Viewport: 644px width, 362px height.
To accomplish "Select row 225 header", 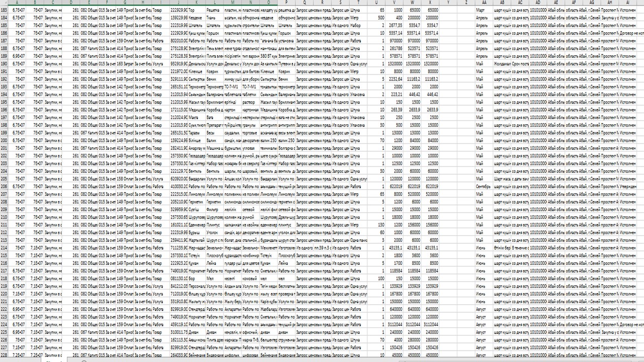I will [5, 332].
